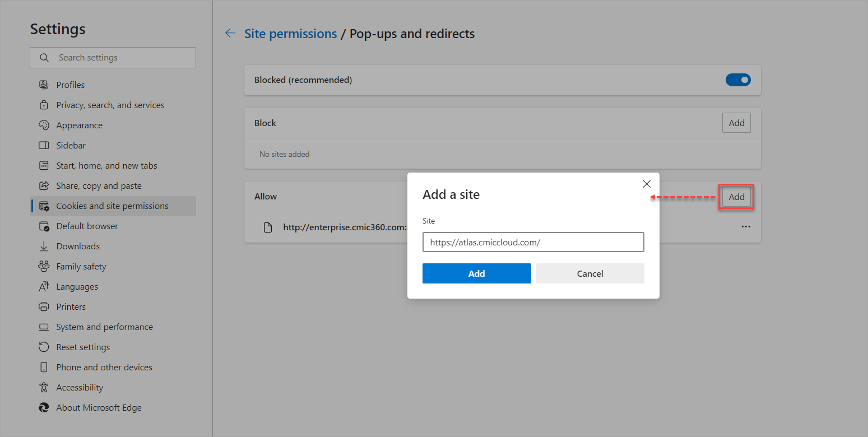Click the About Microsoft Edge logo icon

[x=44, y=408]
